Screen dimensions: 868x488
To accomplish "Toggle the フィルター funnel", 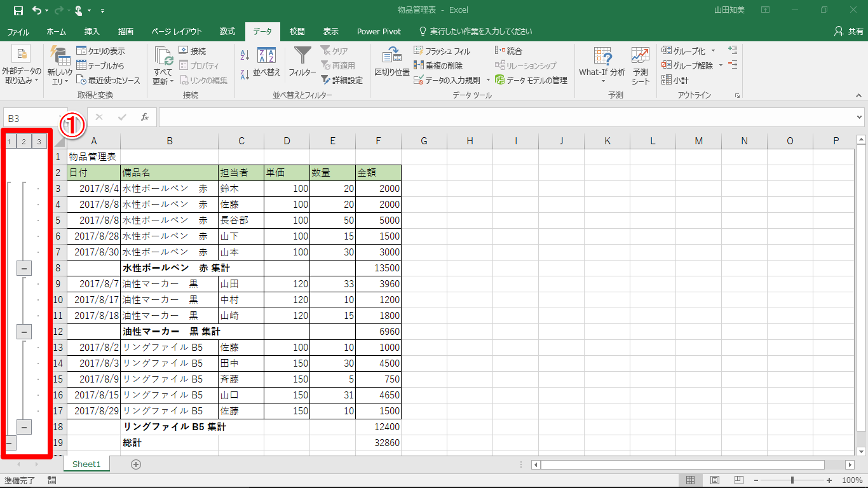I will coord(302,62).
